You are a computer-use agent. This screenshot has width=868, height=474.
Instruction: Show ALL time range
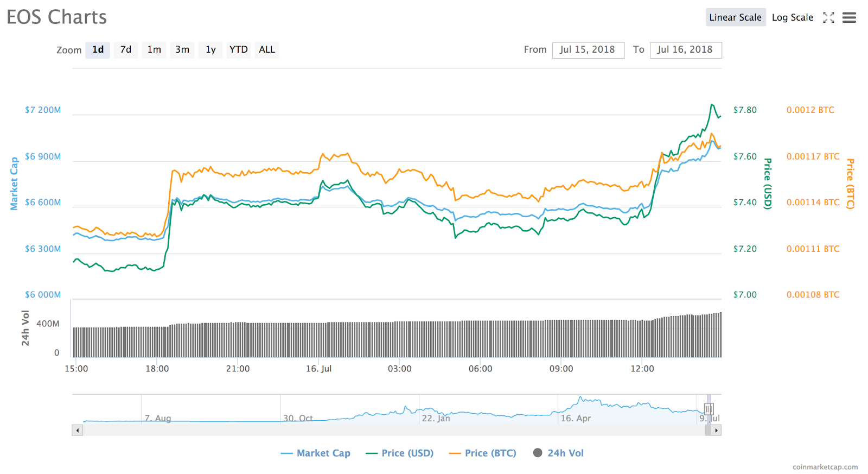point(267,50)
